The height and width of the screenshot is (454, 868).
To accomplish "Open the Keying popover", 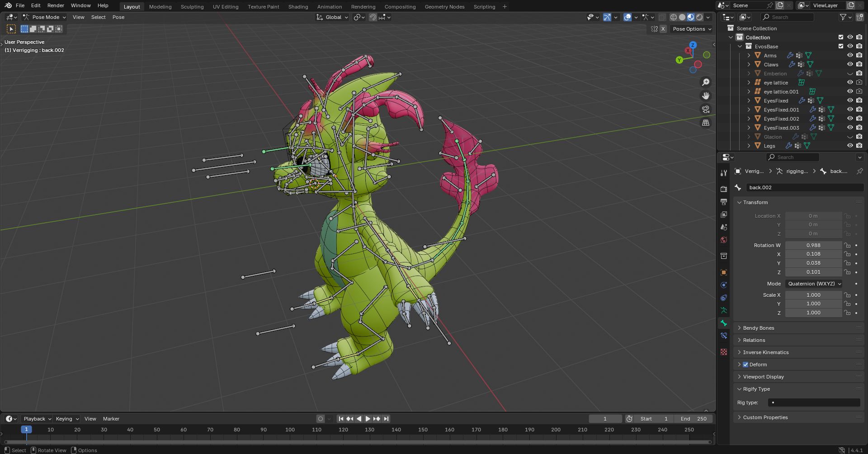I will 67,419.
